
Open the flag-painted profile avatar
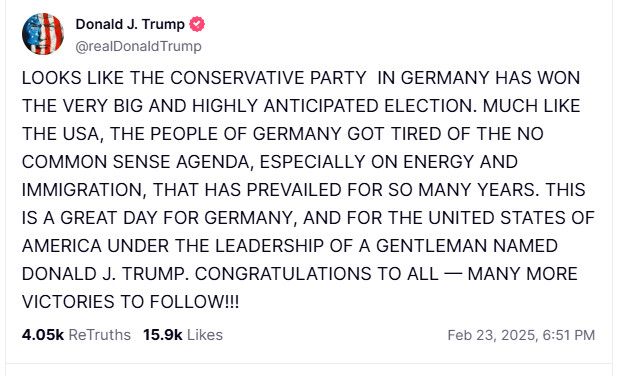point(43,33)
